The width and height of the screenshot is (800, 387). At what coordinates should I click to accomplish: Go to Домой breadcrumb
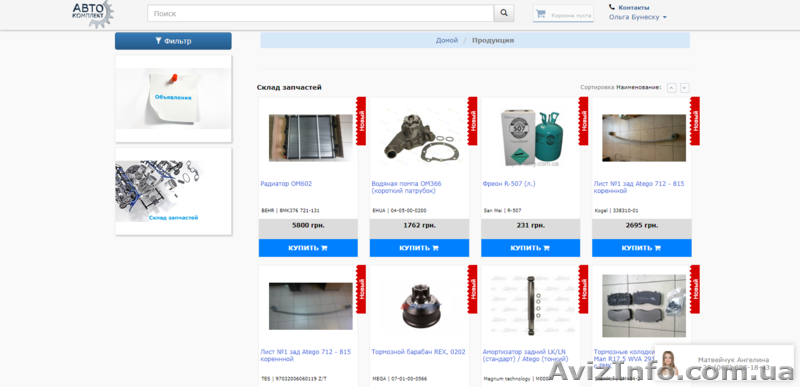coord(446,40)
